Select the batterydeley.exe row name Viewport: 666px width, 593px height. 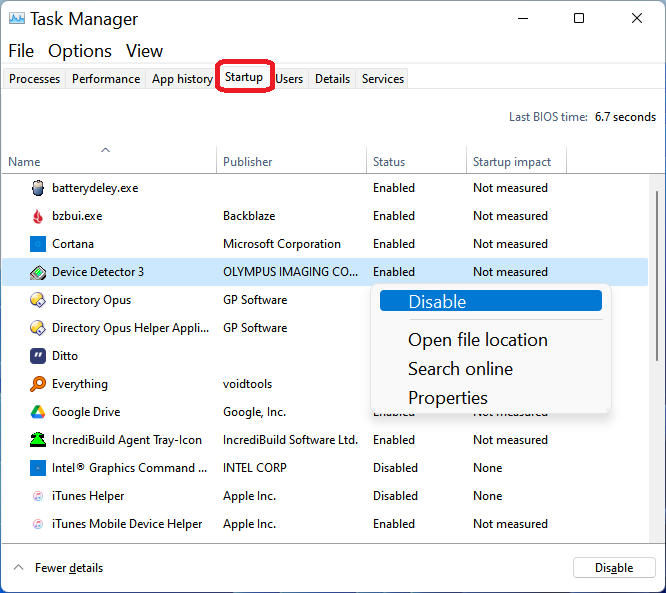(95, 188)
